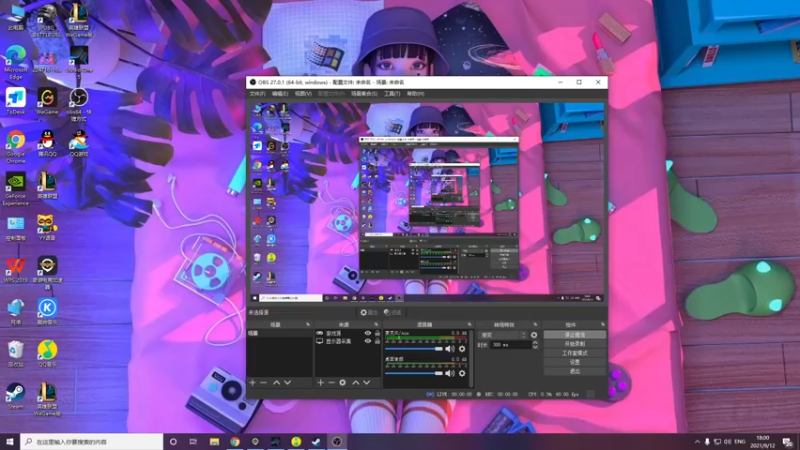Image resolution: width=800 pixels, height=450 pixels.
Task: Open the Scene Collection (S) menu
Action: 364,94
